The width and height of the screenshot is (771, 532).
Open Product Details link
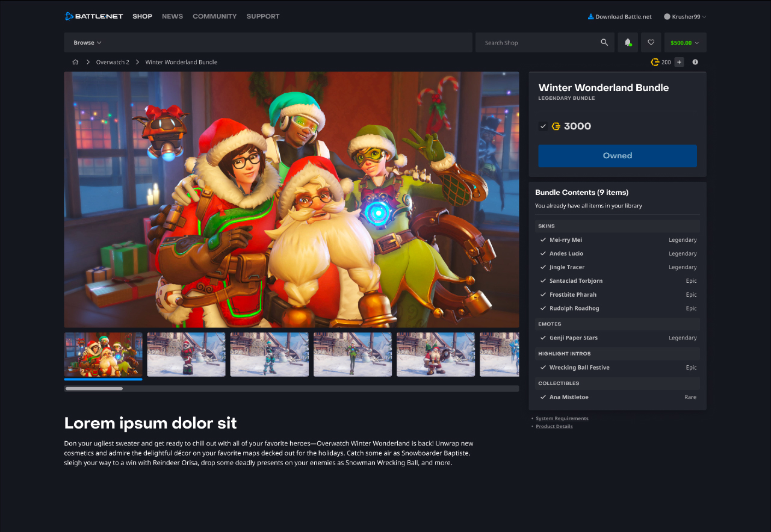click(x=554, y=426)
